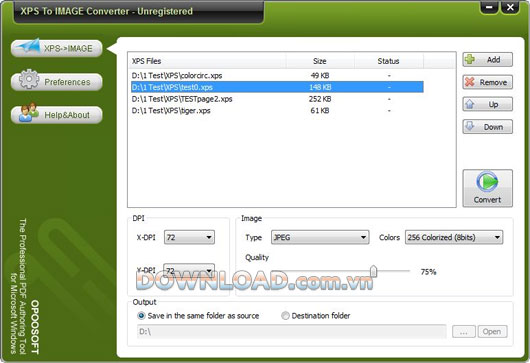Click the green plus icon on Add
The width and height of the screenshot is (530, 363).
pos(470,59)
